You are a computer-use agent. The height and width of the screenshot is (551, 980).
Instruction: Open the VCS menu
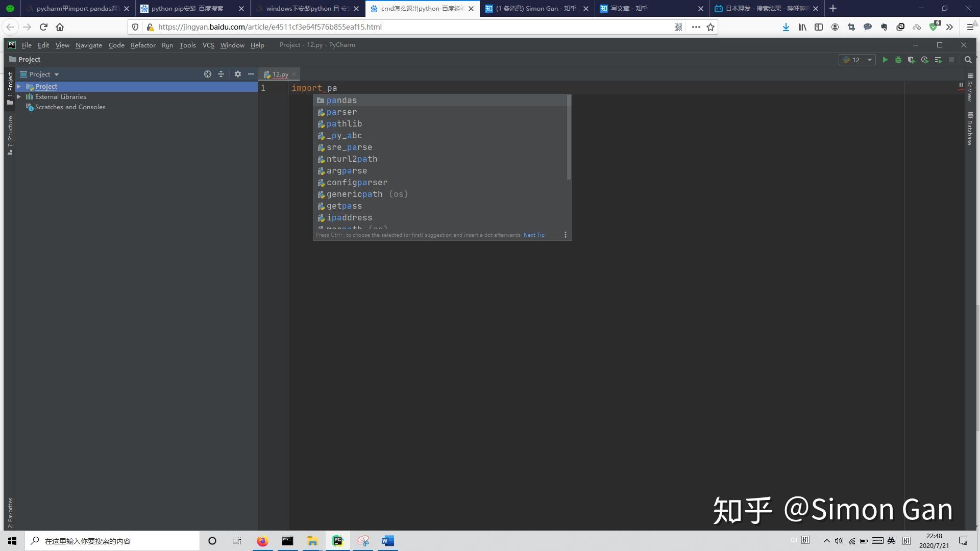coord(208,45)
